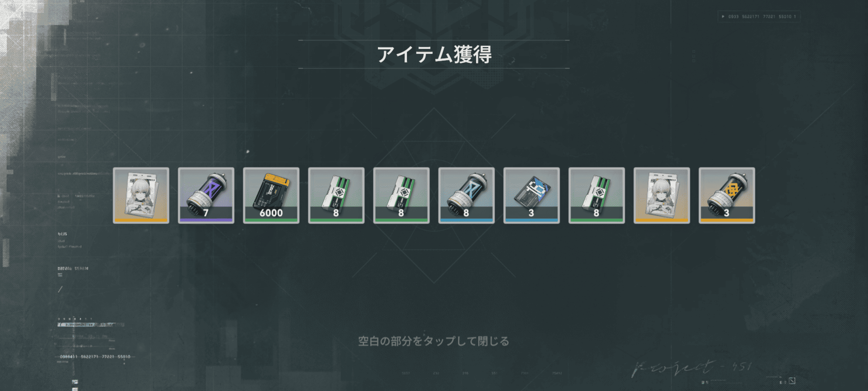Screen dimensions: 868x391
Task: Tap the 空白の部分をタップして閉じる hint text
Action: point(434,341)
